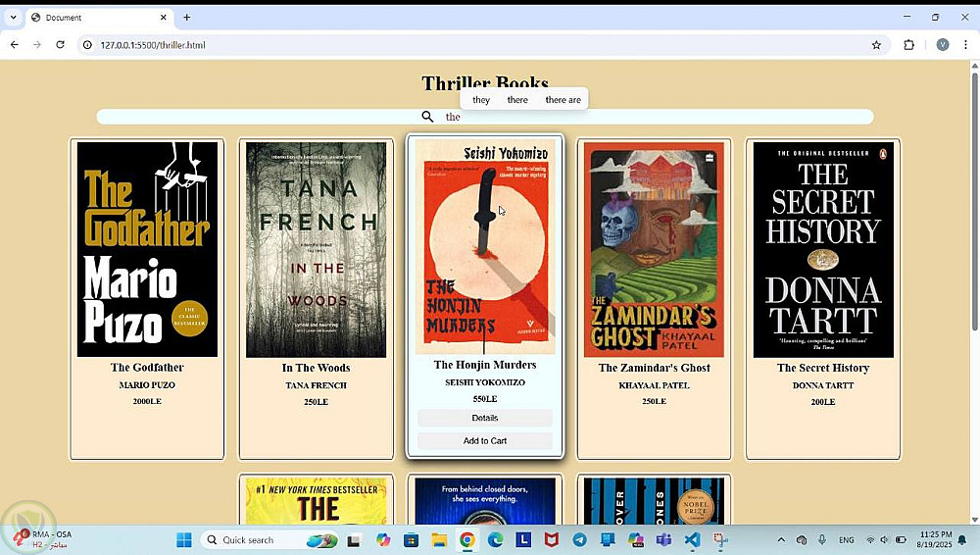Click the address bar URL
The image size is (980, 555).
click(x=153, y=45)
